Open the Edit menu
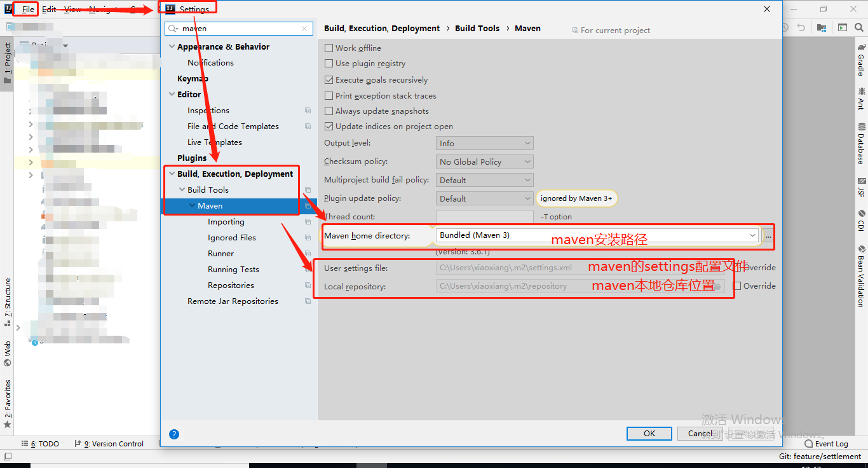This screenshot has height=468, width=868. click(49, 10)
